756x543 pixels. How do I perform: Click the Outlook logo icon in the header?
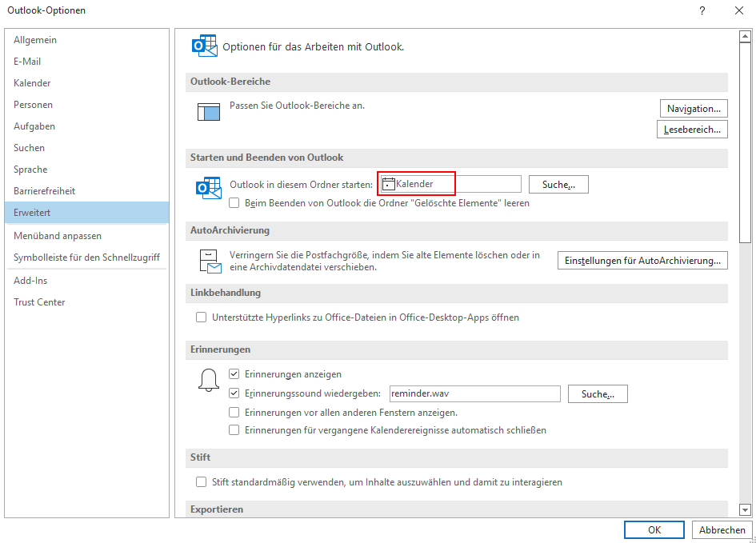click(x=205, y=46)
